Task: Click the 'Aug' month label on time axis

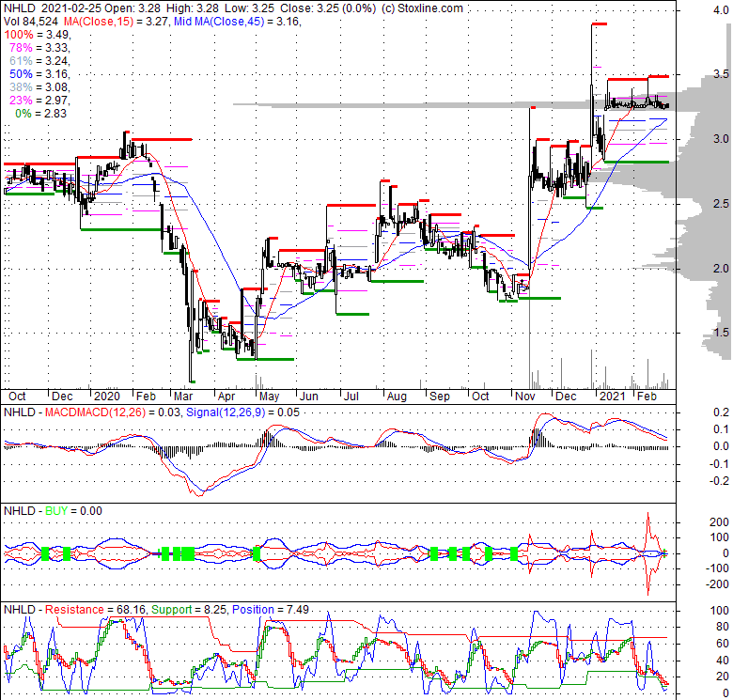Action: [x=397, y=397]
